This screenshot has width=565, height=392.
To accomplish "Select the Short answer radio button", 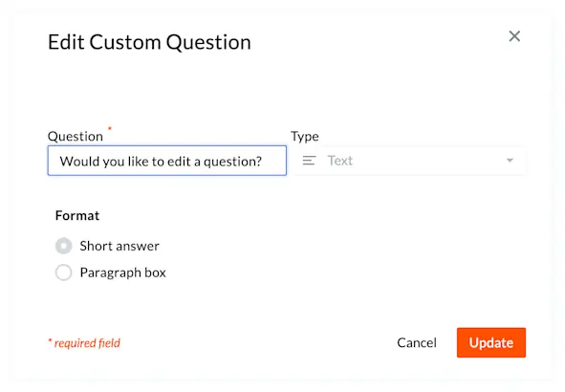I will (x=63, y=246).
